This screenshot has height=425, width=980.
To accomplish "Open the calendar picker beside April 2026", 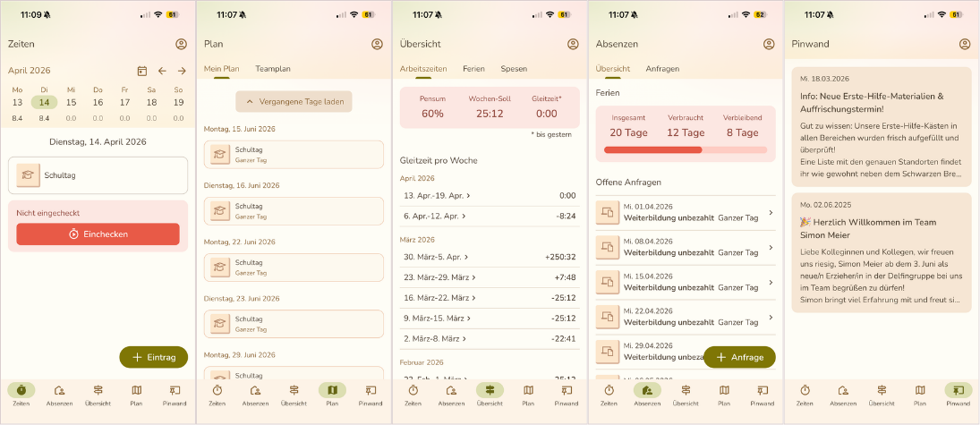I will point(142,71).
